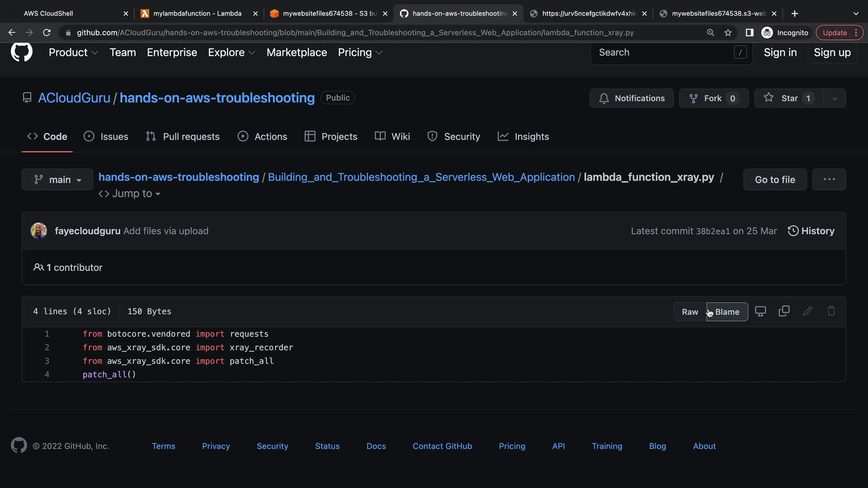Screen dimensions: 868x488
Task: Click fayecloudguru's avatar thumbnail
Action: [38, 231]
